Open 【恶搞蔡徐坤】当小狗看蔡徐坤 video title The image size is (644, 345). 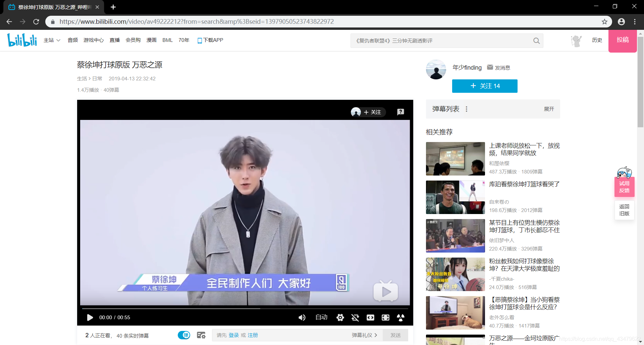pyautogui.click(x=524, y=303)
